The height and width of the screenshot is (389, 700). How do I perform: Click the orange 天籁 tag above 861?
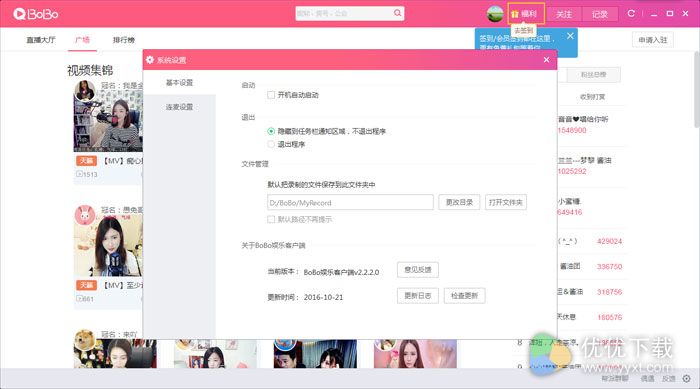coord(87,284)
